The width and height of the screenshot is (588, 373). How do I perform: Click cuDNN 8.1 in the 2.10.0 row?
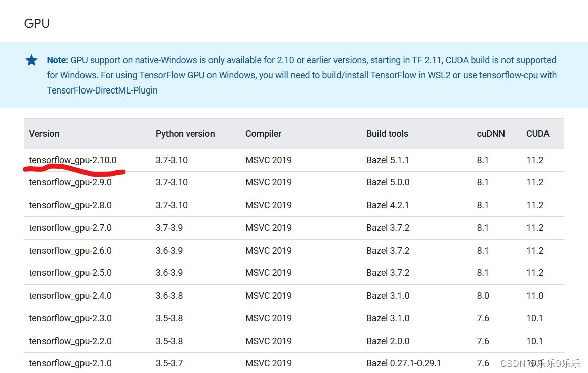point(483,160)
